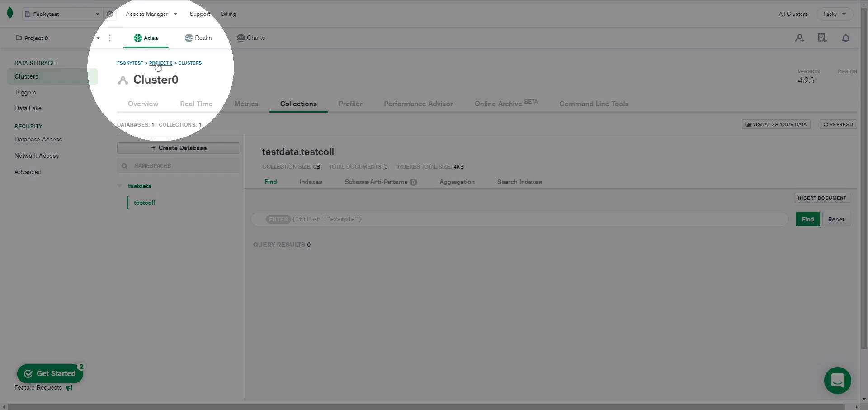Open the Profiler tab
Image resolution: width=868 pixels, height=410 pixels.
point(350,104)
